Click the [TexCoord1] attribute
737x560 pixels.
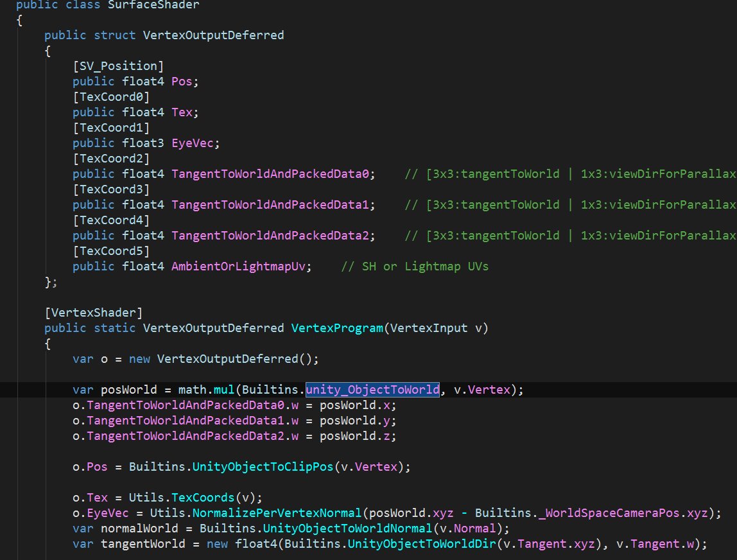[111, 128]
